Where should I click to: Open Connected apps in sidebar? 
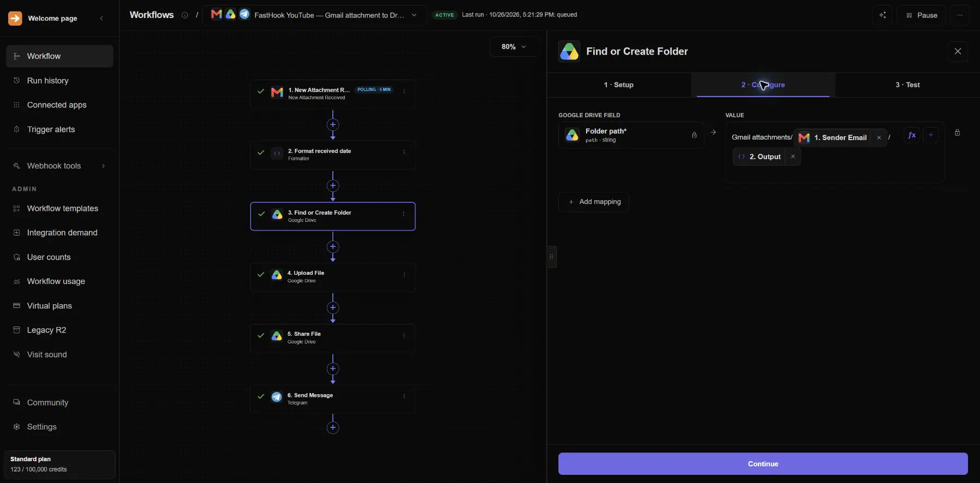point(60,105)
